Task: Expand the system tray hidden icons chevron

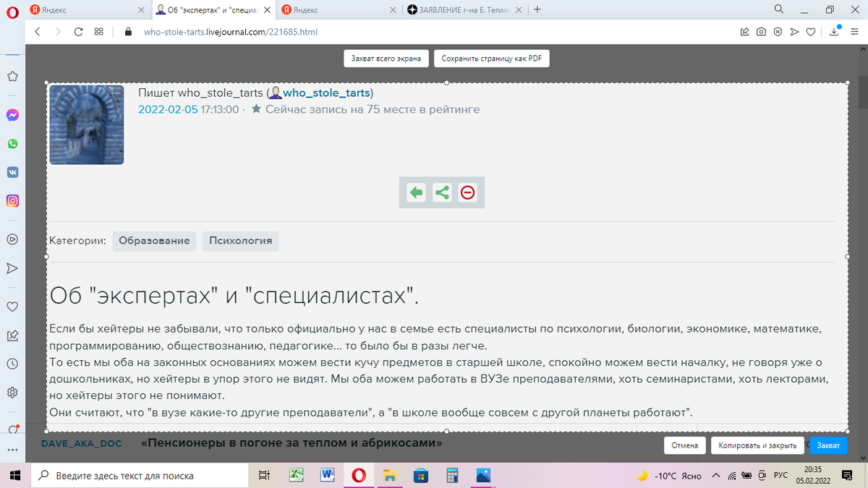Action: pyautogui.click(x=716, y=476)
